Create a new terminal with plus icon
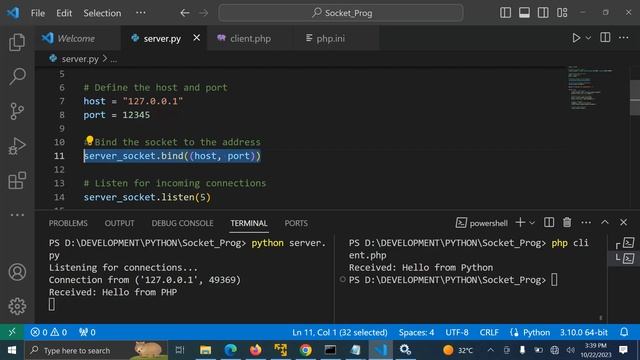Image resolution: width=640 pixels, height=360 pixels. click(x=520, y=222)
